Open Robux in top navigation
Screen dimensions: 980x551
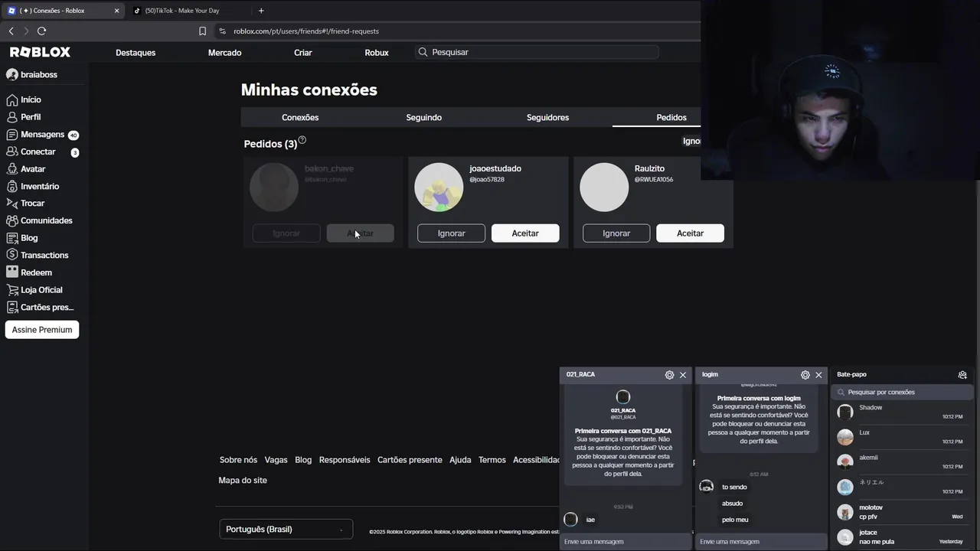pos(377,53)
